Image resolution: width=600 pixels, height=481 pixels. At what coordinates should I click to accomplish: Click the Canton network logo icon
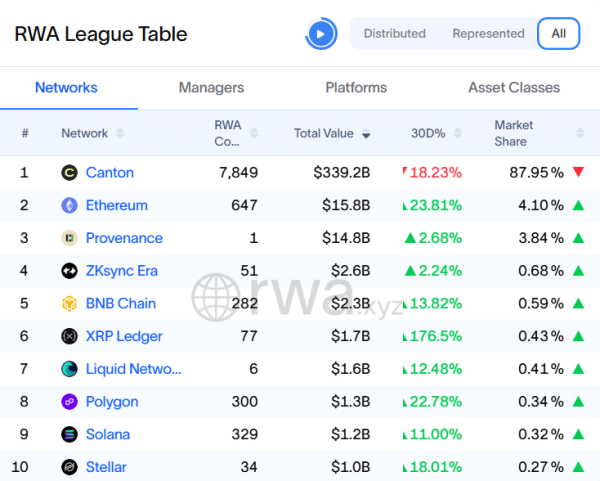click(69, 173)
